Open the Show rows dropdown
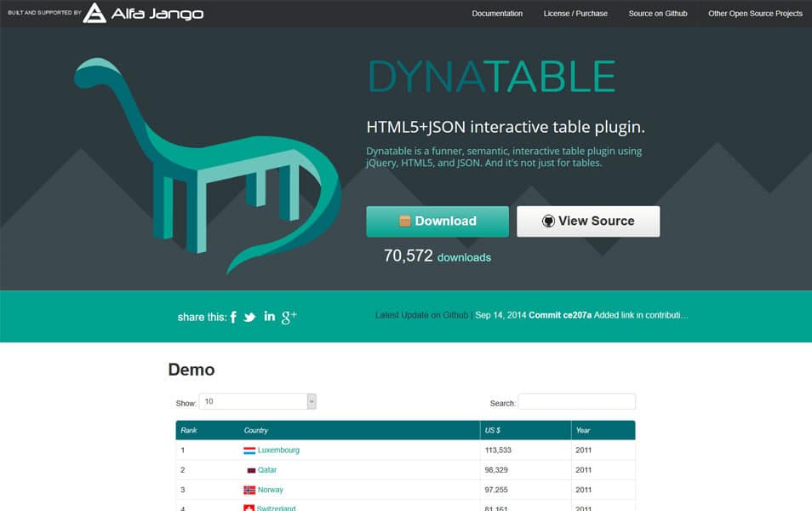This screenshot has width=812, height=511. pyautogui.click(x=257, y=402)
